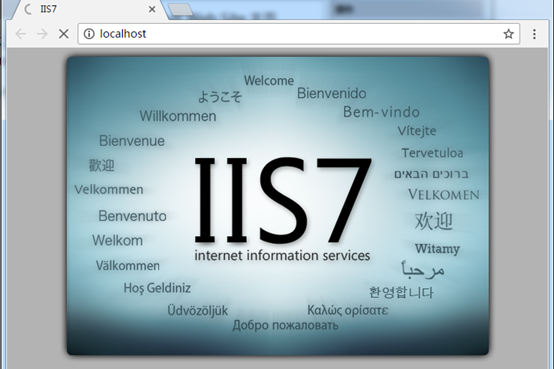Click the large IIS7 logo text
The image size is (554, 369).
(283, 201)
